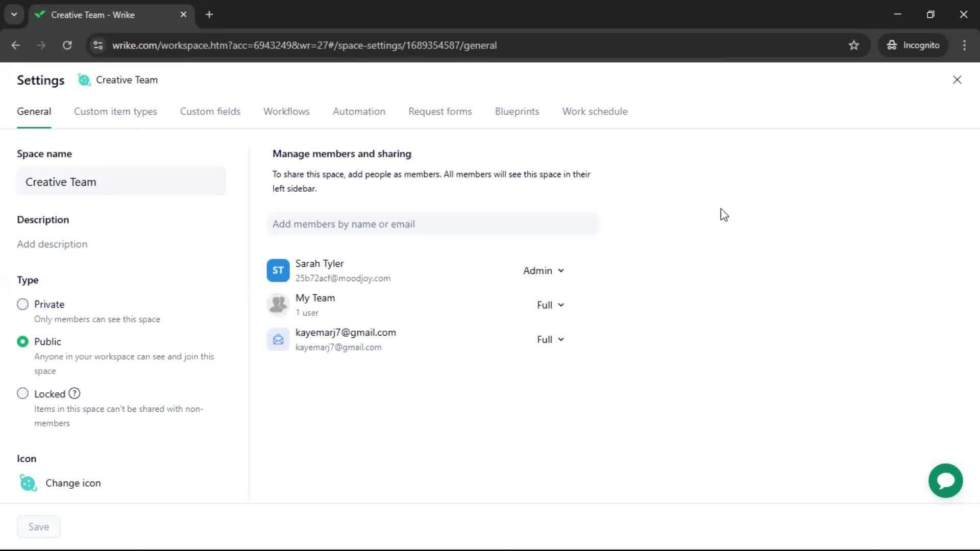Open the Automation tab
This screenshot has width=980, height=551.
tap(359, 111)
